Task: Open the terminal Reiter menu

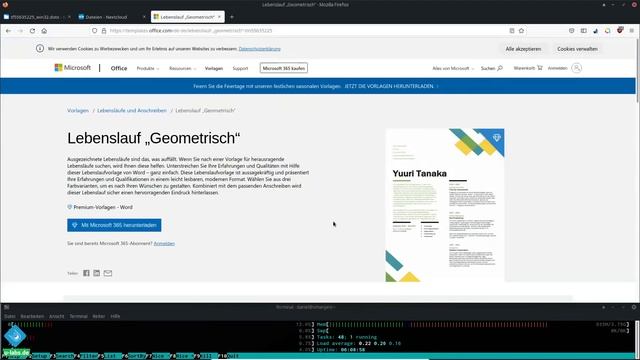Action: coord(98,316)
